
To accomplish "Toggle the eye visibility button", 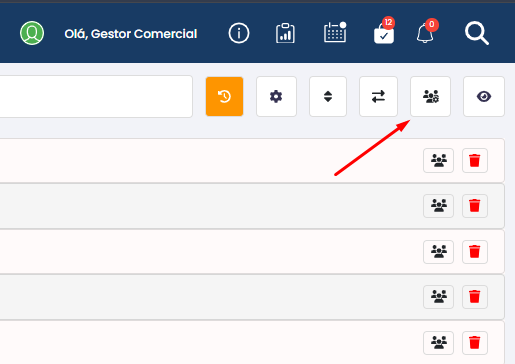I will coord(484,97).
